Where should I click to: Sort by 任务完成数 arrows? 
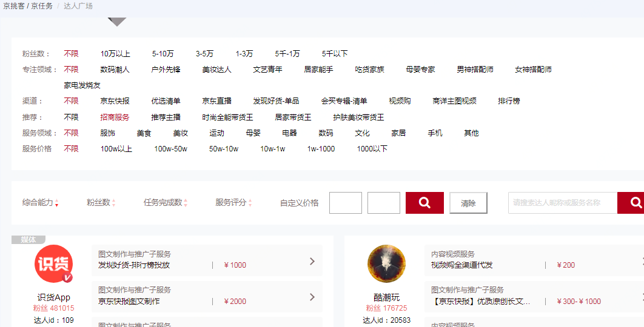tap(186, 203)
